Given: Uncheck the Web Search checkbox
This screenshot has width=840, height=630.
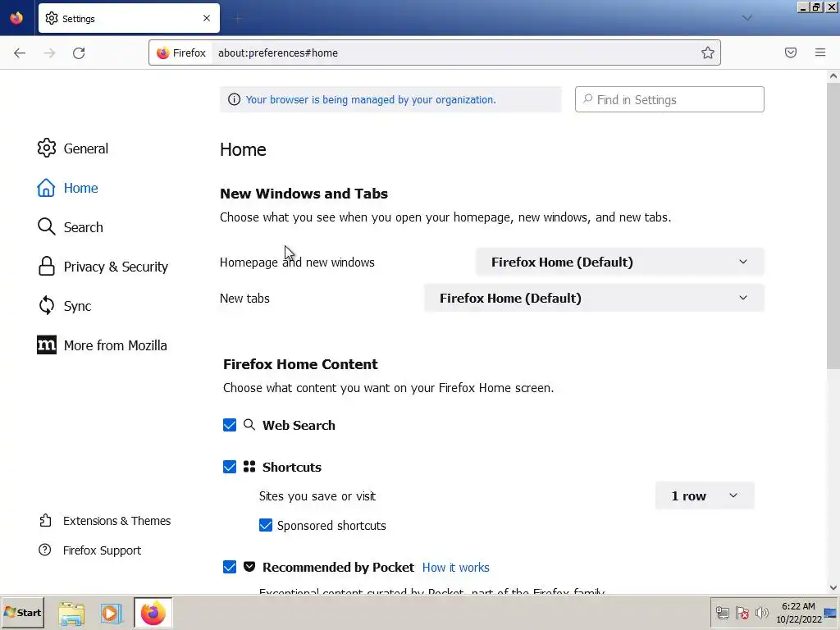Looking at the screenshot, I should pos(230,426).
